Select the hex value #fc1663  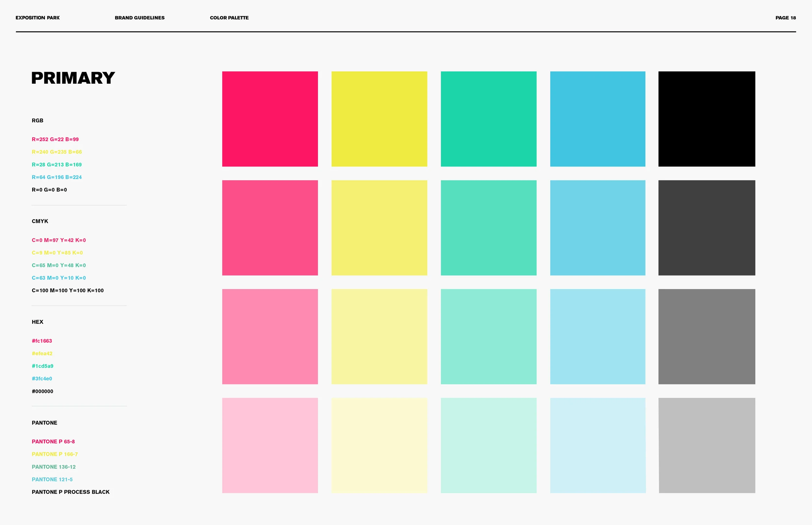[42, 341]
